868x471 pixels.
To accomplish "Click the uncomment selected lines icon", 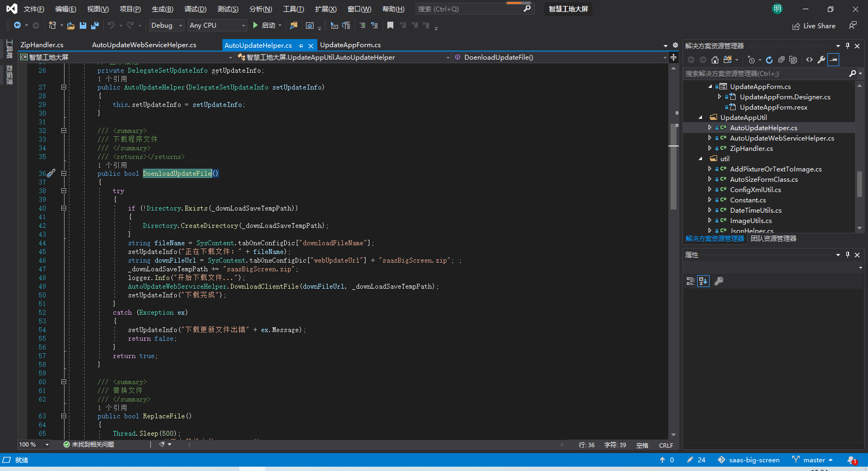I will click(374, 26).
